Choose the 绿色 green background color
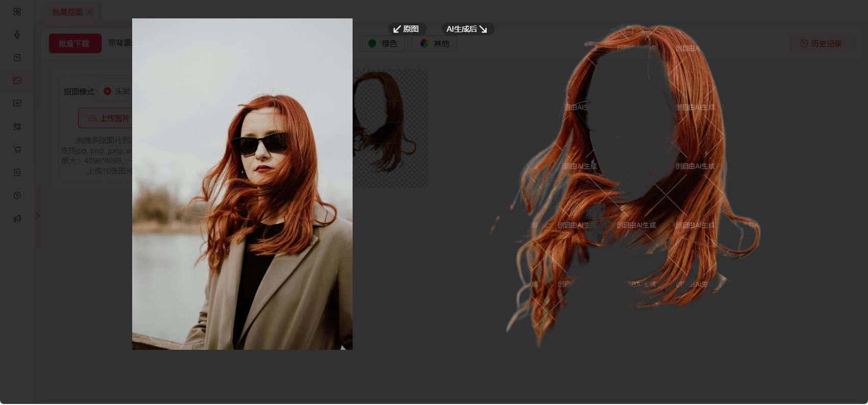The image size is (868, 405). click(x=382, y=44)
